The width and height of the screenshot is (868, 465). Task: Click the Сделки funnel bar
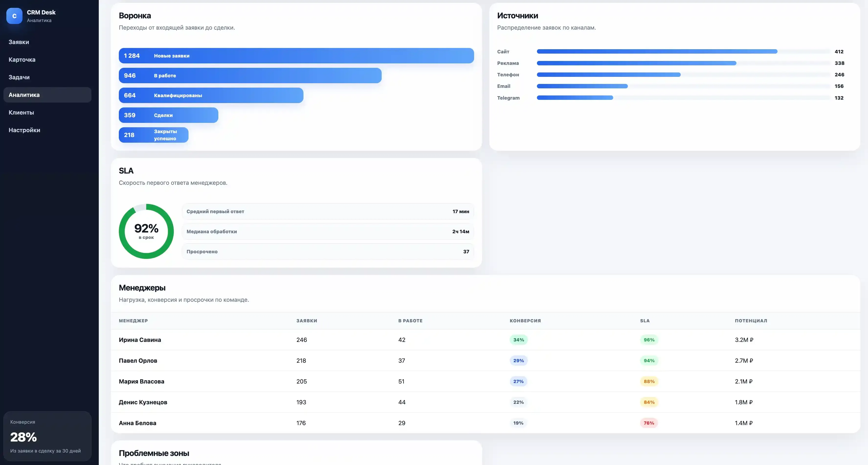(x=168, y=115)
